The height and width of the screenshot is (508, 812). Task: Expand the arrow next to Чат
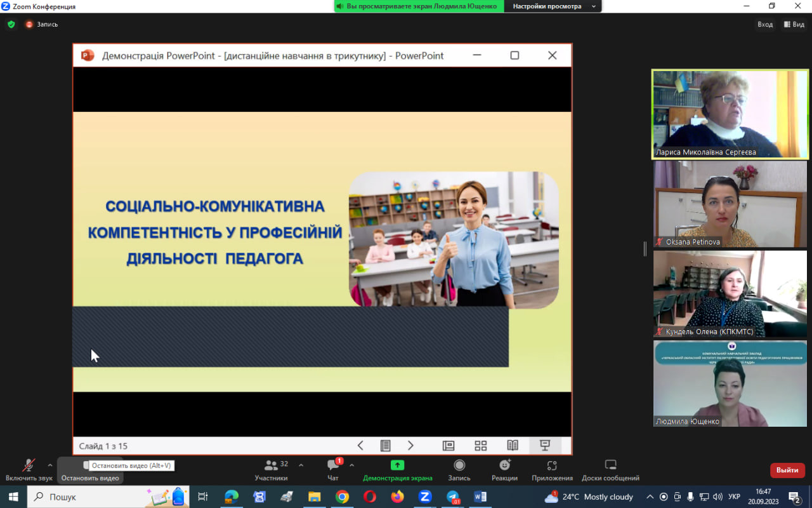point(351,465)
